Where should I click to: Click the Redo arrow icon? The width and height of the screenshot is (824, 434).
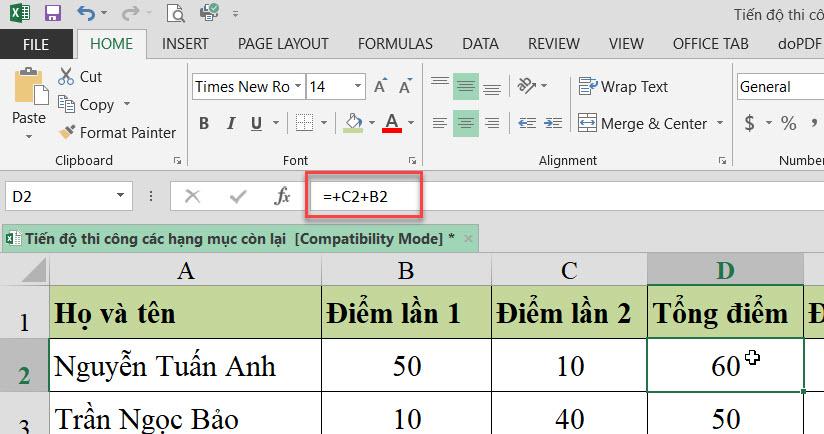130,13
